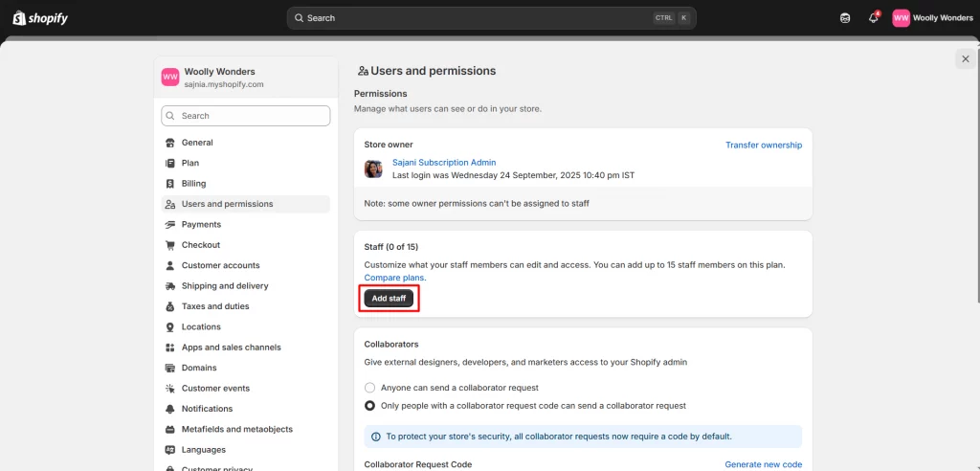The width and height of the screenshot is (980, 471).
Task: Open Woolly Wonders account menu
Action: tap(932, 18)
